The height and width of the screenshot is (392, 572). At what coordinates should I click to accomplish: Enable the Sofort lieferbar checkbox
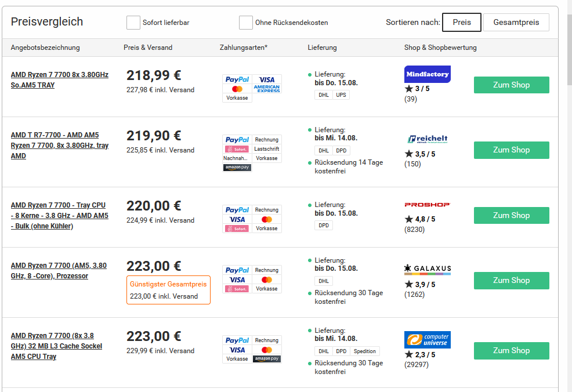point(133,23)
